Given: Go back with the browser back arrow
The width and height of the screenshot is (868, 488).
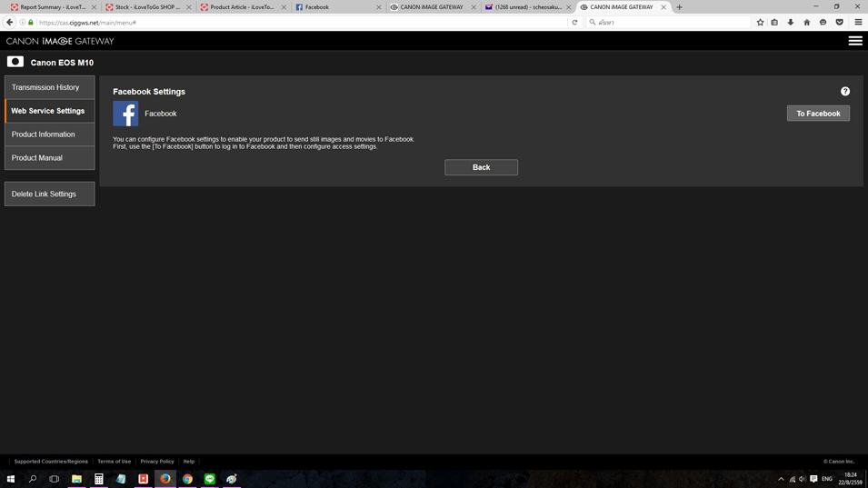Looking at the screenshot, I should 9,22.
